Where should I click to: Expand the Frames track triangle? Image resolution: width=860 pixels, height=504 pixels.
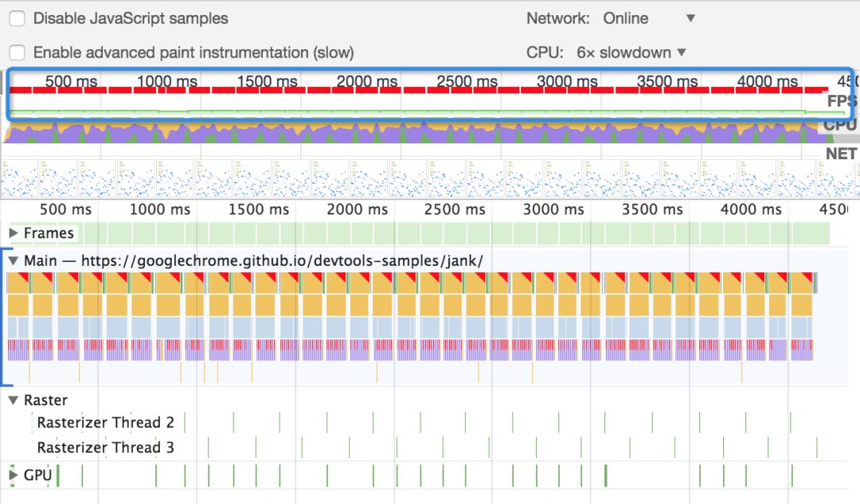(14, 233)
